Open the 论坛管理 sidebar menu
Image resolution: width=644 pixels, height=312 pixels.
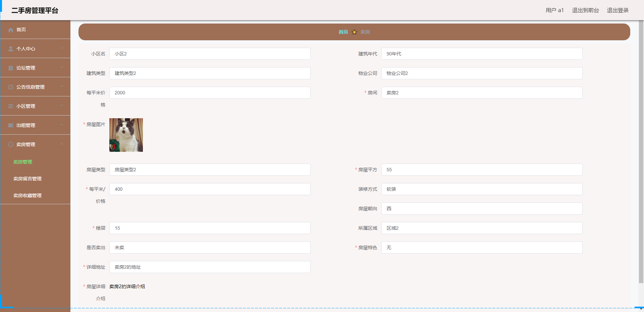(35, 68)
